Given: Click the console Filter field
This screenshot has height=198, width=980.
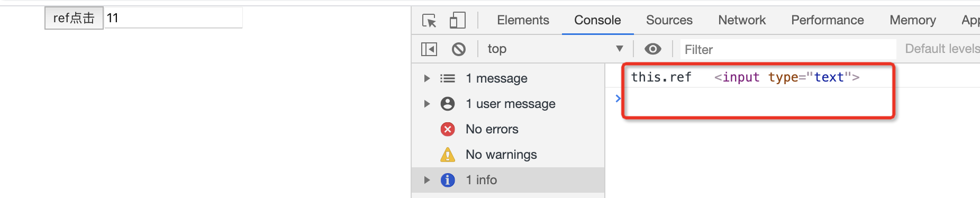Looking at the screenshot, I should [788, 49].
